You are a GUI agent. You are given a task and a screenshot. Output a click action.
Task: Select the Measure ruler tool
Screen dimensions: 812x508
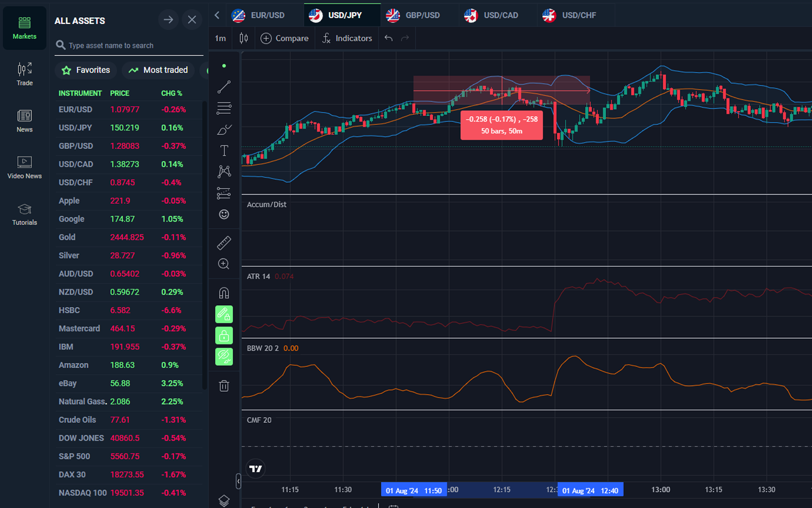point(224,243)
